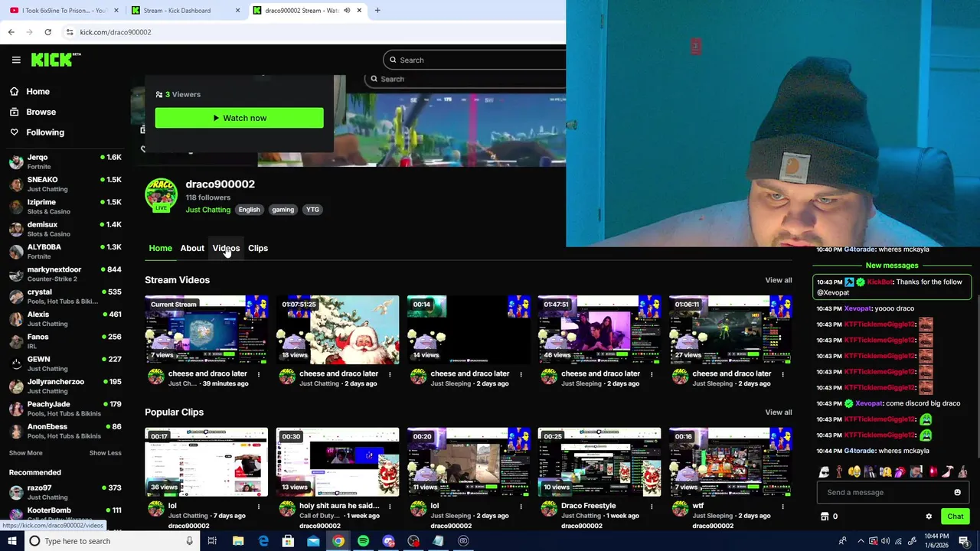View all Stream Videos
The image size is (980, 551).
779,280
